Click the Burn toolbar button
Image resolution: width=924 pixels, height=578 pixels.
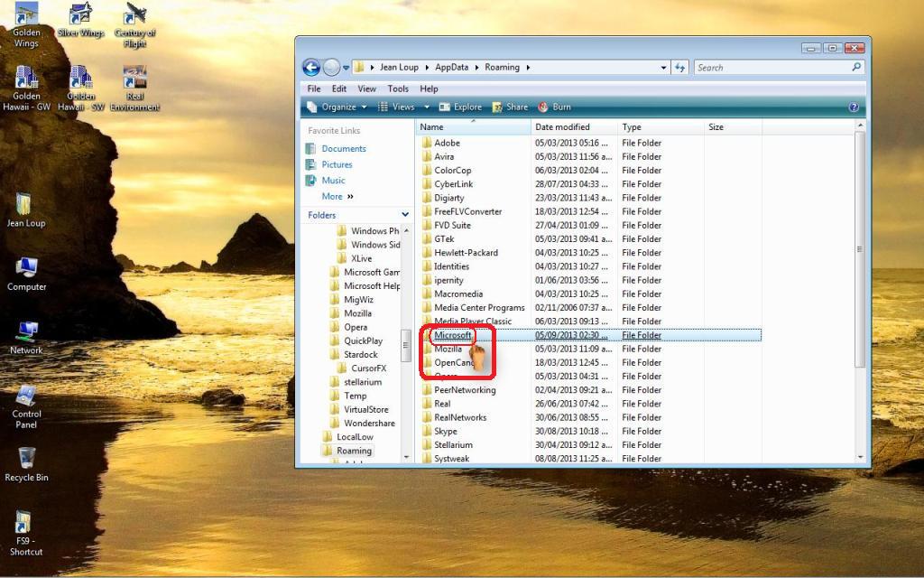(x=554, y=107)
